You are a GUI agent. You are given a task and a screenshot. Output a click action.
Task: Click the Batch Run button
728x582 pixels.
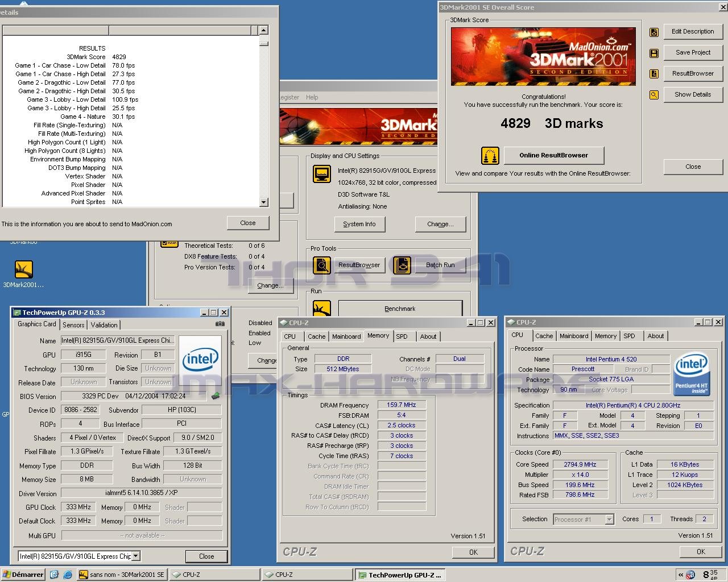440,265
